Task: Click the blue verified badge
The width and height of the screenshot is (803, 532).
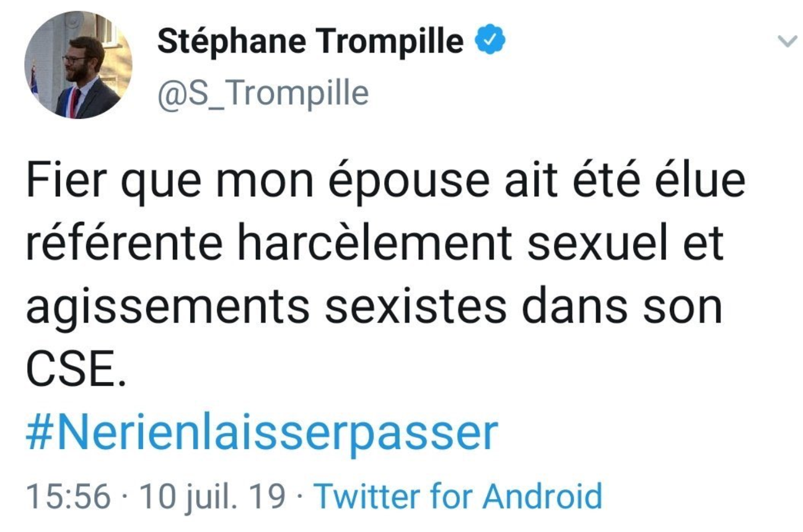Action: tap(490, 41)
